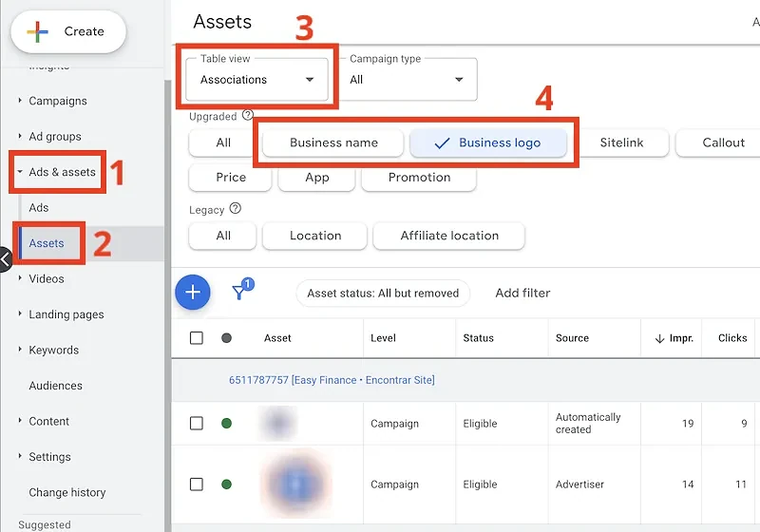Check the Automatically created asset row checkbox
Viewport: 760px width, 532px height.
tap(197, 423)
